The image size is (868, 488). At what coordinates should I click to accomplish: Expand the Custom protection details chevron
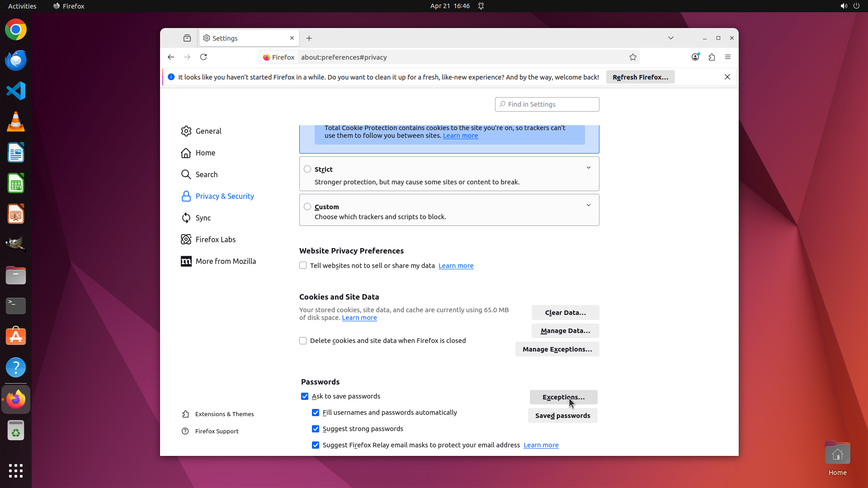[589, 205]
